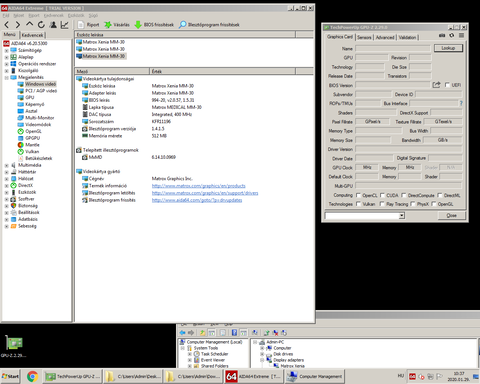Screen dimensions: 480x384
Task: Open the matrox.com support drivers link
Action: click(205, 193)
